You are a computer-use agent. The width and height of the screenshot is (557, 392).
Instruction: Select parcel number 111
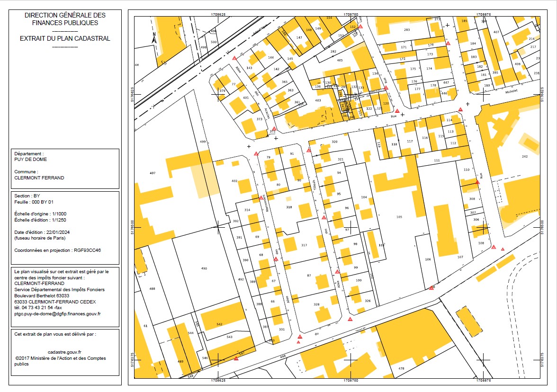tap(437, 160)
